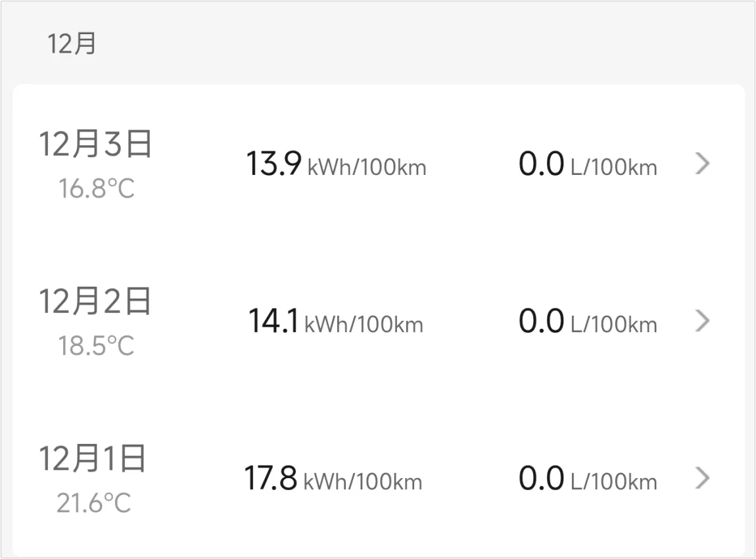
Task: Tap the L/100km unit in 12月2日 row
Action: point(613,324)
